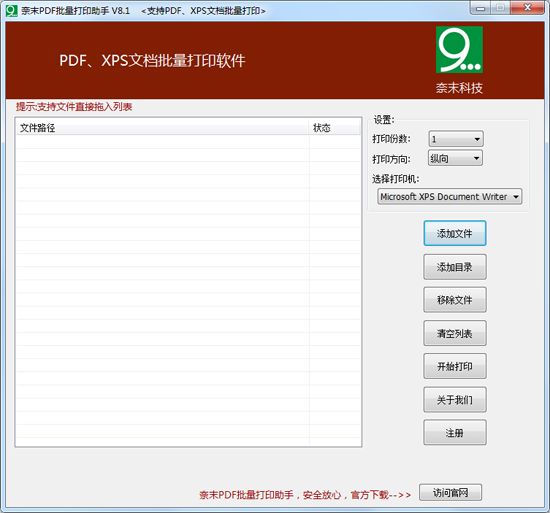The width and height of the screenshot is (550, 513).
Task: Click the 文件路径 column header
Action: [x=163, y=128]
